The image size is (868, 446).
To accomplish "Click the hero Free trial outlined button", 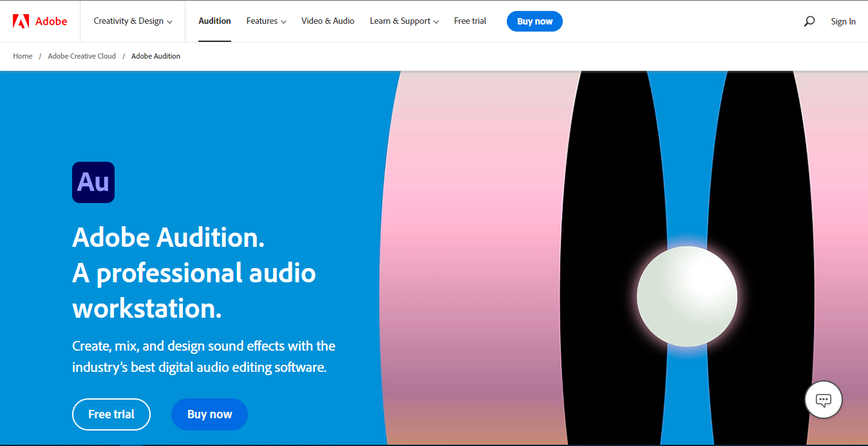I will pyautogui.click(x=111, y=414).
